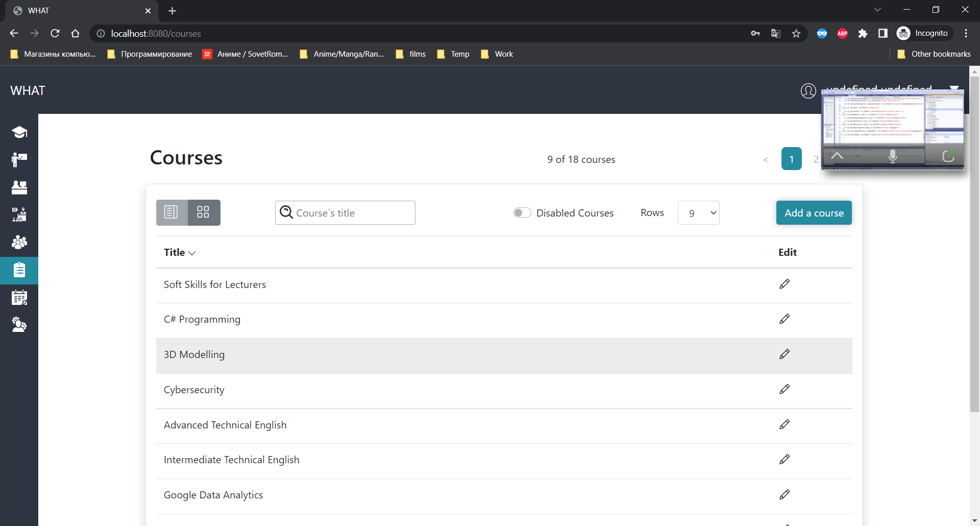Enable the Disabled Courses toggle
Image resolution: width=980 pixels, height=526 pixels.
[522, 212]
